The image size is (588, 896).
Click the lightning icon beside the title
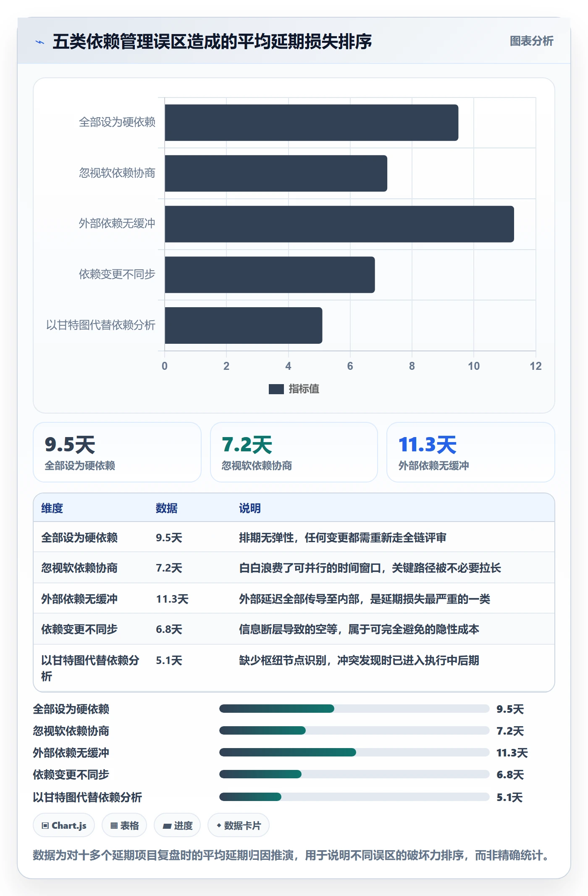coord(40,42)
